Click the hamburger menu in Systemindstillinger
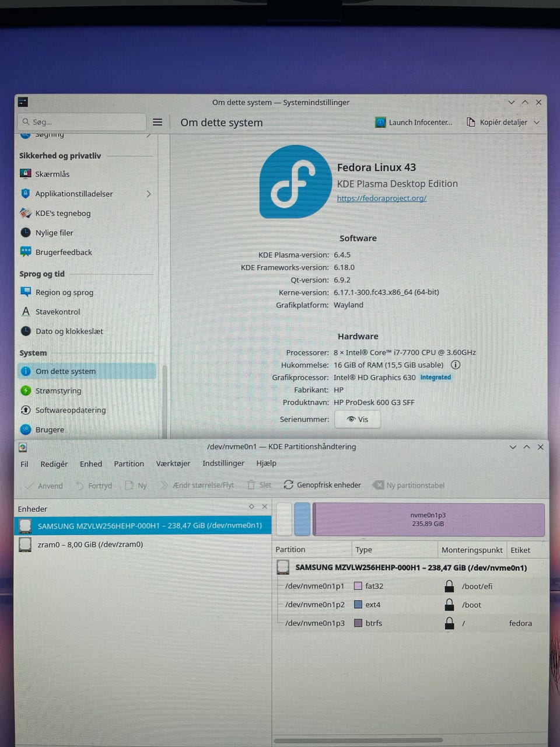Viewport: 560px width, 747px height. (x=157, y=122)
